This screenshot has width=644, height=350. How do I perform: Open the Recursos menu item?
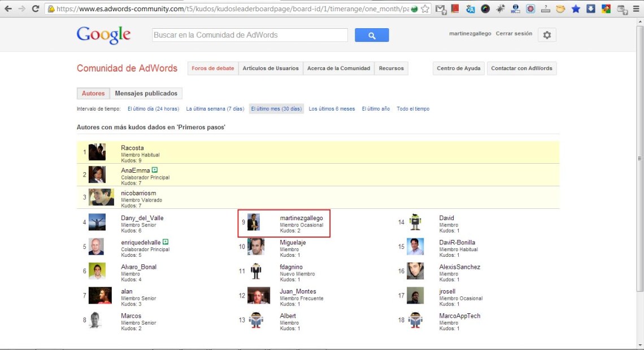point(391,68)
